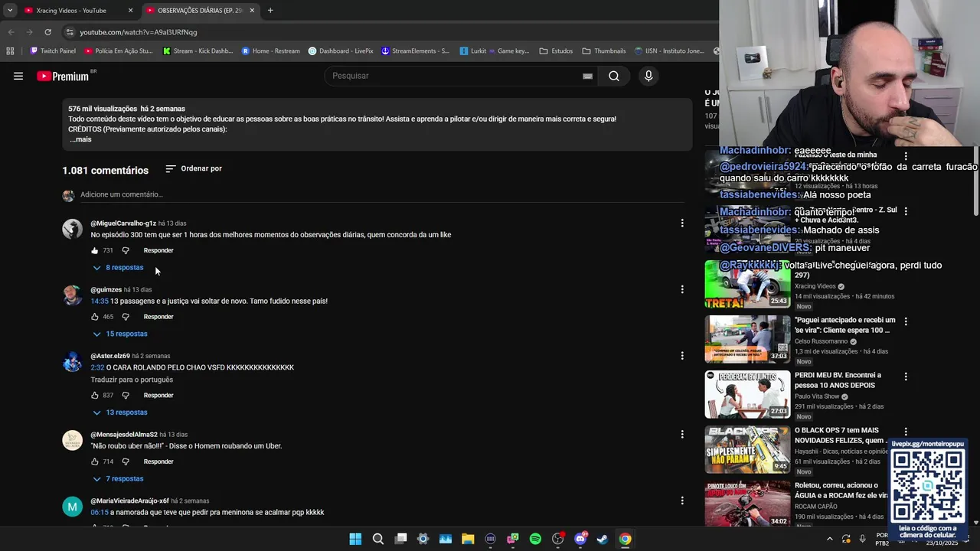Open Thumbnails bookmarks folder
The height and width of the screenshot is (551, 980).
click(604, 51)
